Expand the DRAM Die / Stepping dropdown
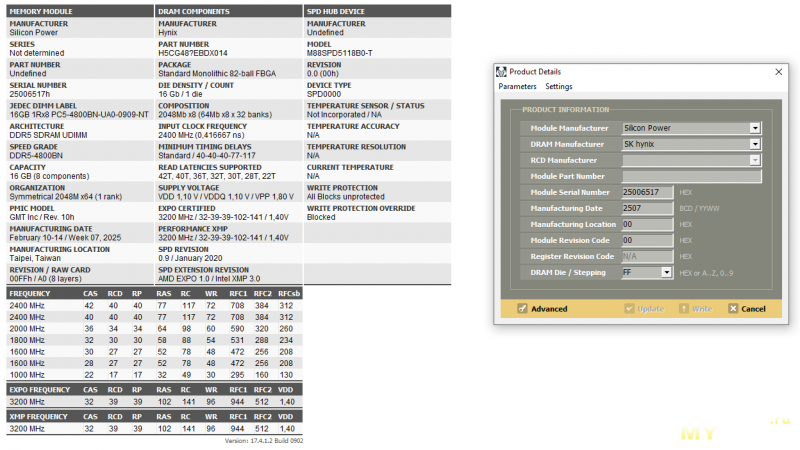800x450 pixels. (666, 272)
